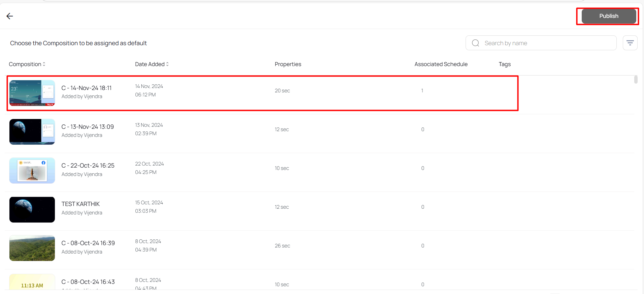
Task: Select the C - 08-Oct-24 16:39 forest thumbnail
Action: [x=32, y=248]
